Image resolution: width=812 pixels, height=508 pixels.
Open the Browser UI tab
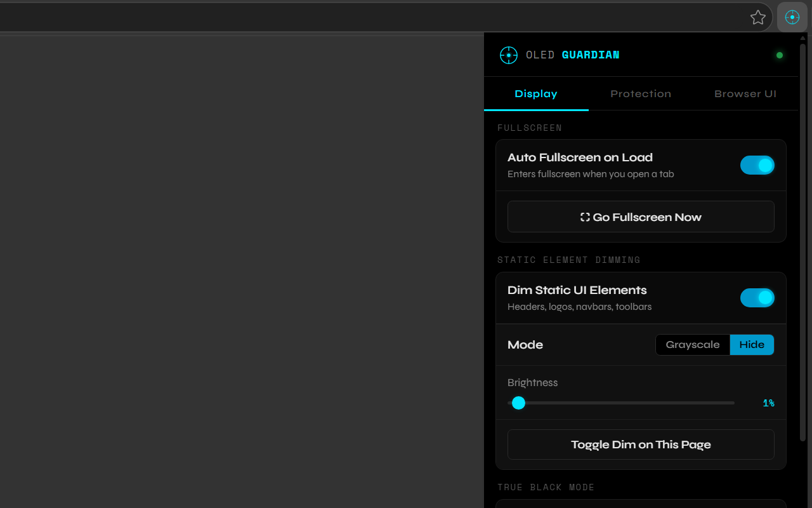745,94
